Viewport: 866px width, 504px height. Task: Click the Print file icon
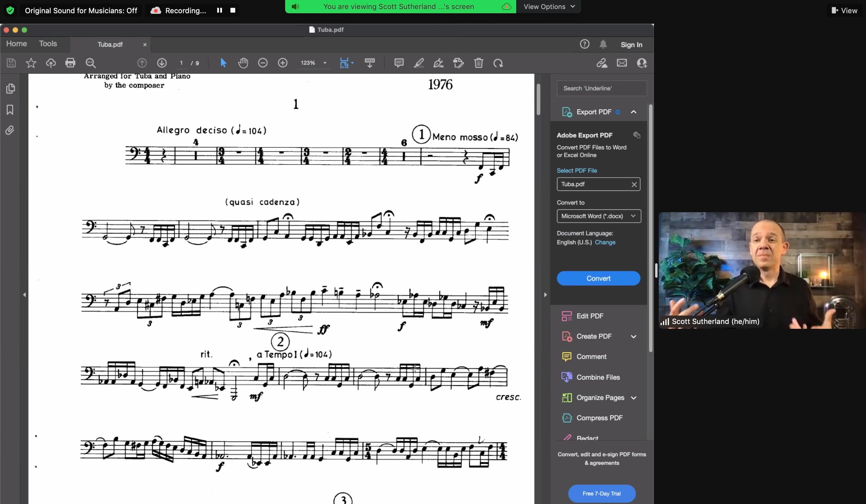(x=70, y=63)
